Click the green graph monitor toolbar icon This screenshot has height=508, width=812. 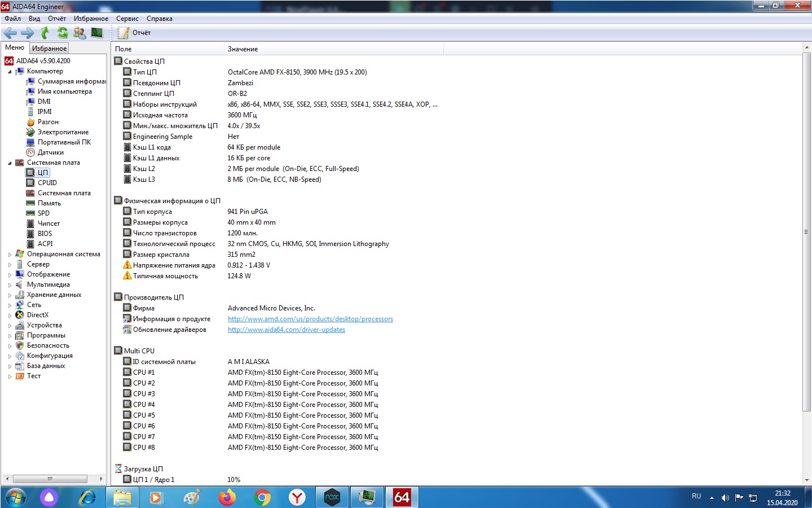pos(97,33)
